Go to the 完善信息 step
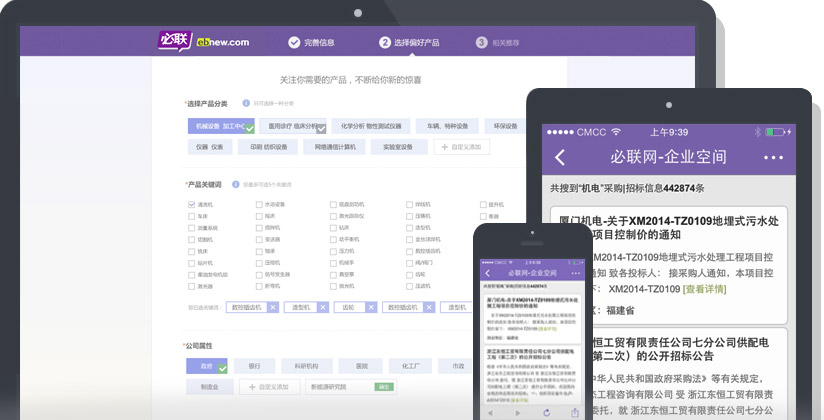 tap(311, 42)
